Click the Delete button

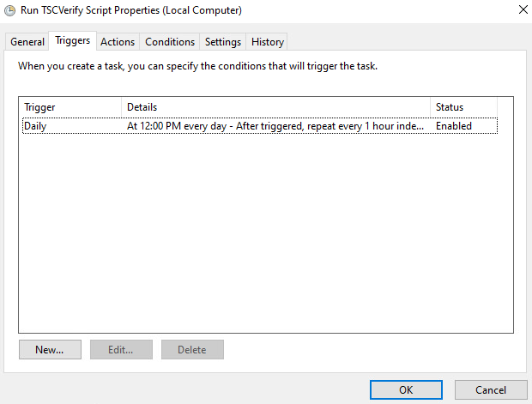pos(192,349)
